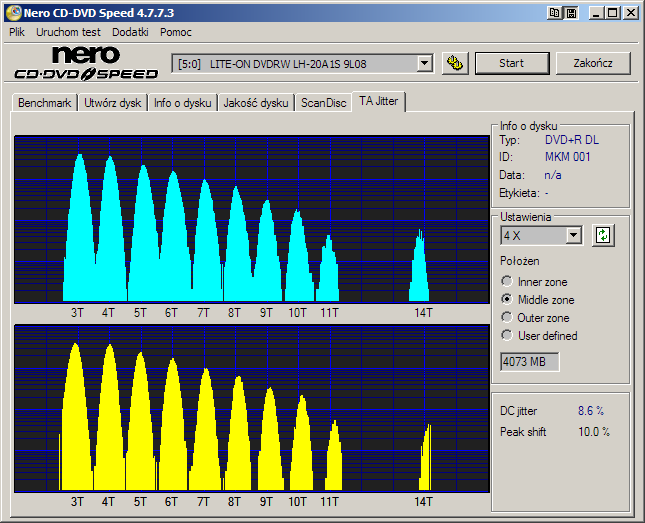The width and height of the screenshot is (645, 523).
Task: Switch to the Info o dysku tab
Action: point(183,103)
